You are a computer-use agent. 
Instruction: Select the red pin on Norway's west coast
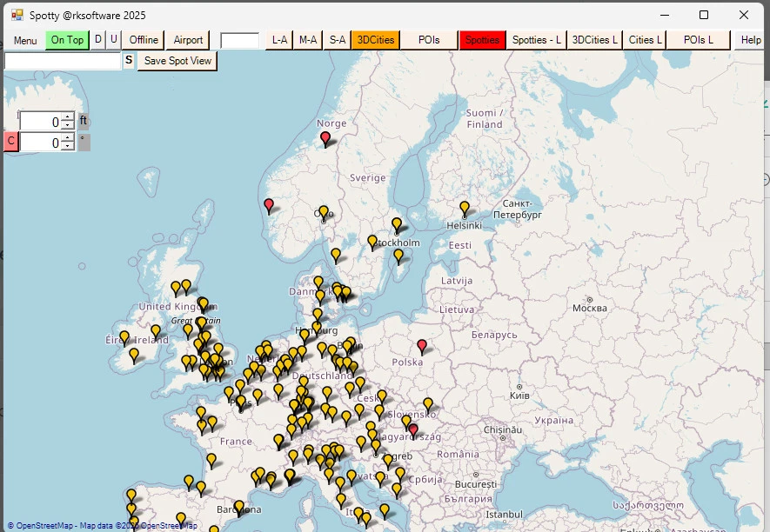(268, 205)
